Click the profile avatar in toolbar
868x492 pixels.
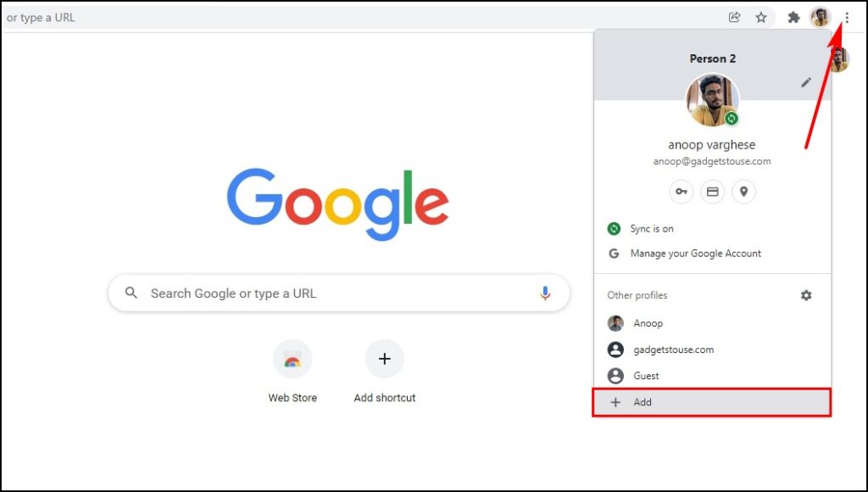click(821, 17)
